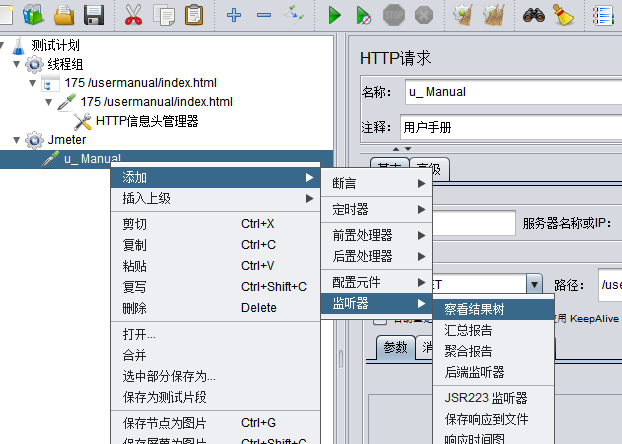This screenshot has height=444, width=622.
Task: Open Search with binoculars icon
Action: 534,15
